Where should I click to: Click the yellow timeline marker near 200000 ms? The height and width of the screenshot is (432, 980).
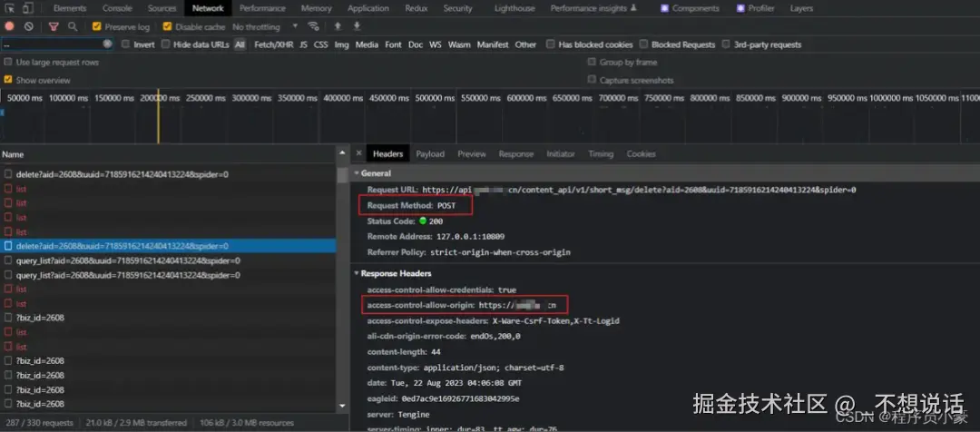(x=158, y=116)
